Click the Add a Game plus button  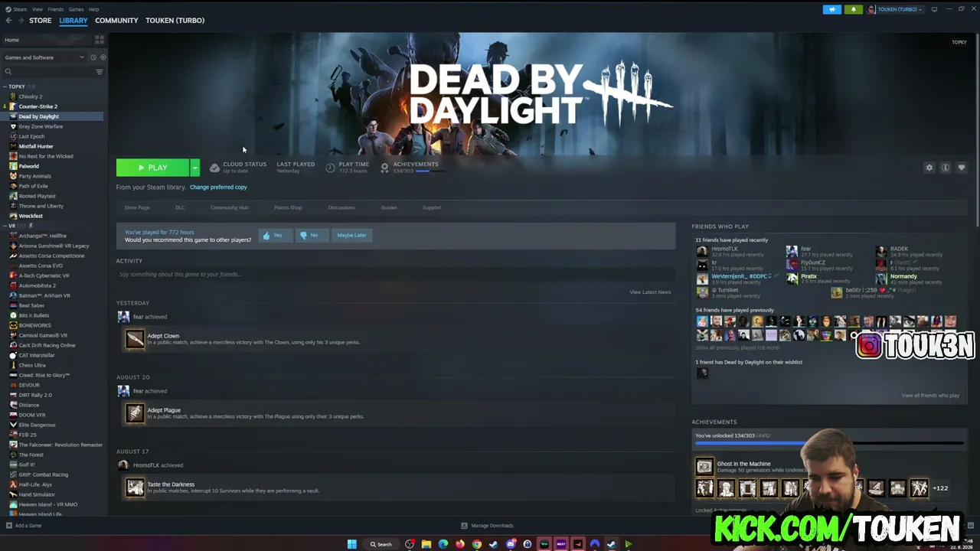[x=24, y=526]
